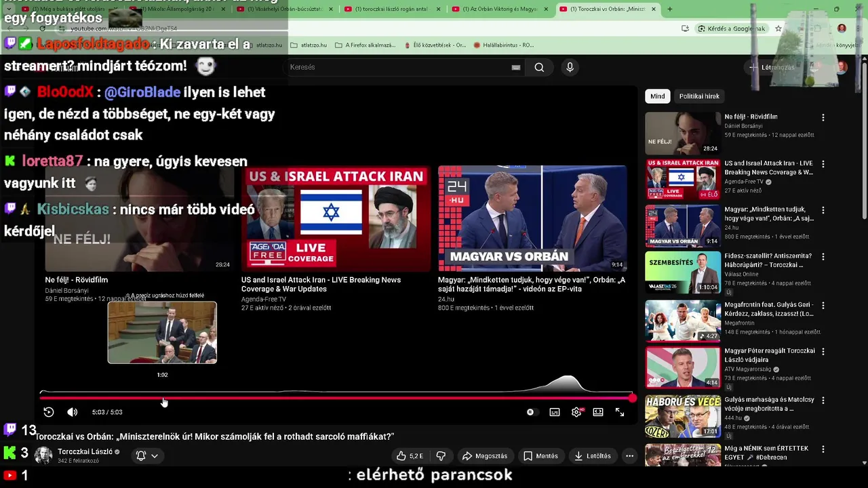Bookmark this page with star icon
This screenshot has width=868, height=488.
pyautogui.click(x=778, y=28)
